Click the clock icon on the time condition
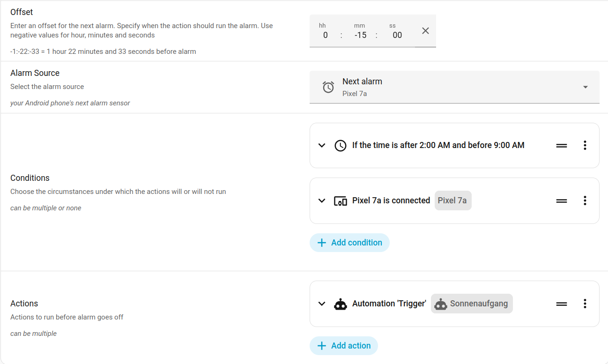Viewport: 608px width, 364px height. (341, 146)
